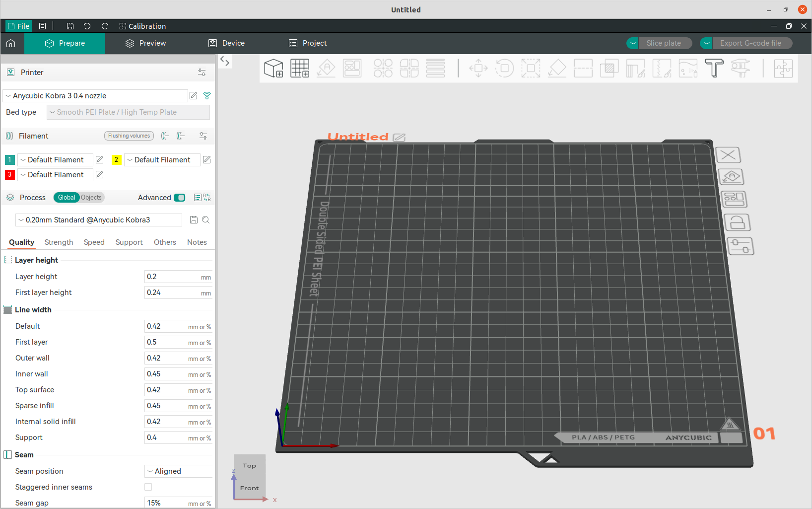The image size is (812, 509).
Task: Switch to the Preview tab
Action: tap(146, 43)
